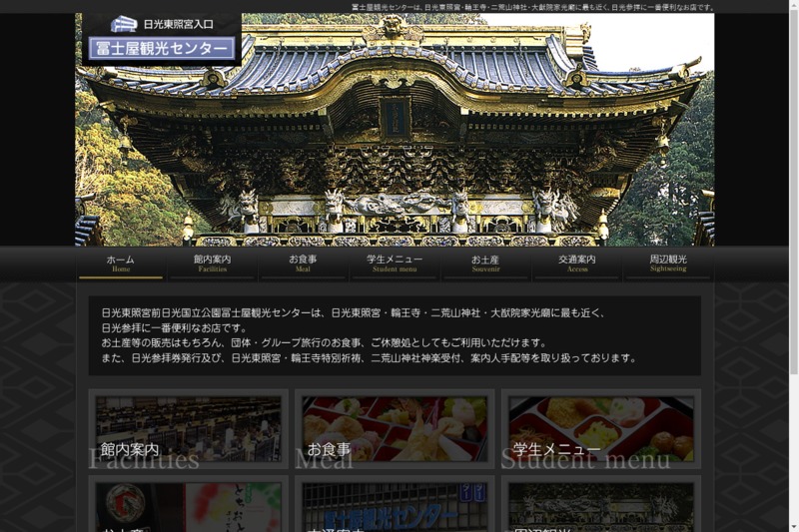The width and height of the screenshot is (799, 532).
Task: Open 学生メニュー Student menu nav item
Action: click(395, 264)
